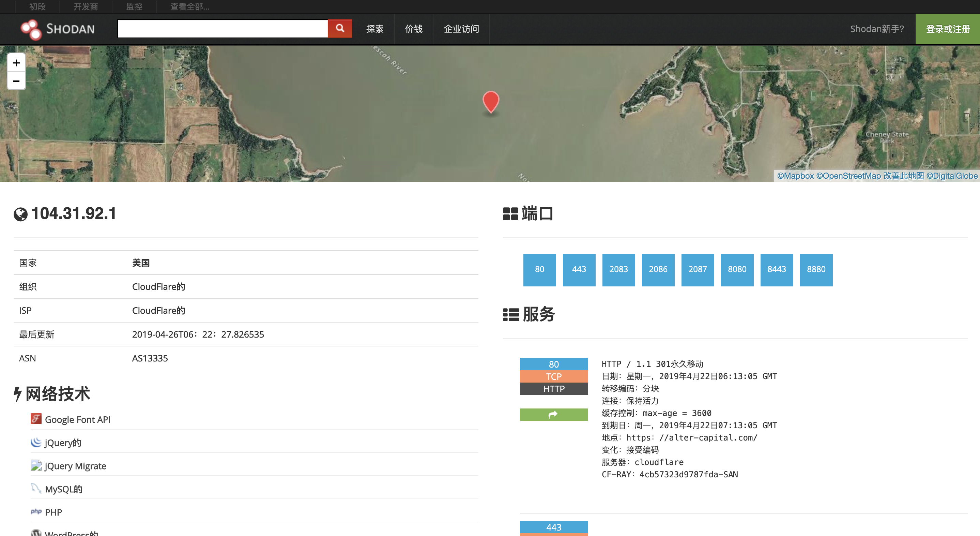Viewport: 980px width, 536px height.
Task: Focus the Shodan search input field
Action: (223, 29)
